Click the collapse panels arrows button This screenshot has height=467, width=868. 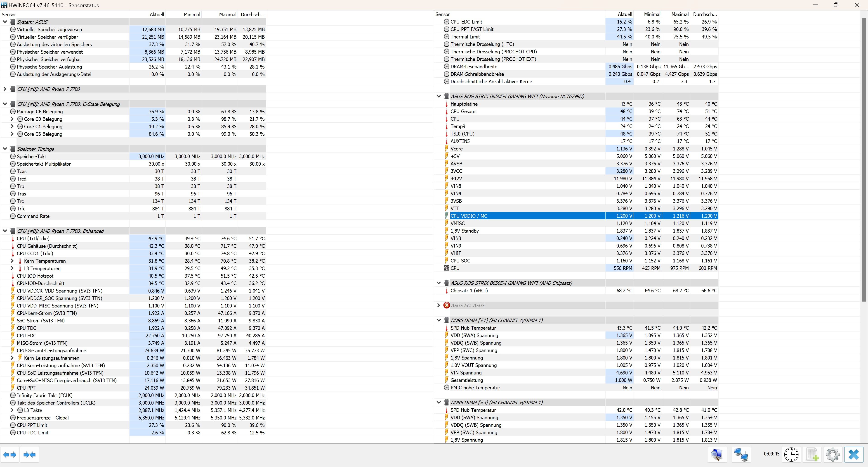30,455
